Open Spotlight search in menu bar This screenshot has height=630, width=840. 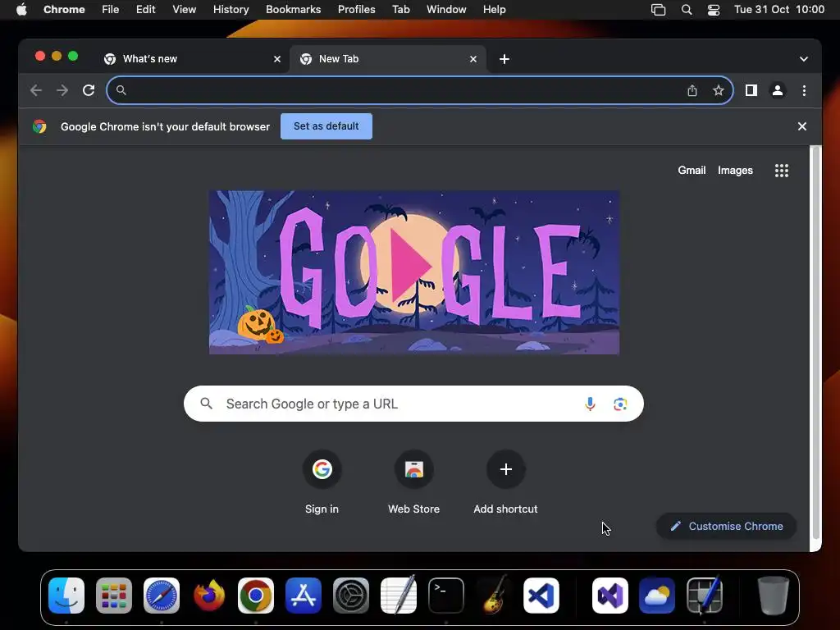[x=687, y=10]
